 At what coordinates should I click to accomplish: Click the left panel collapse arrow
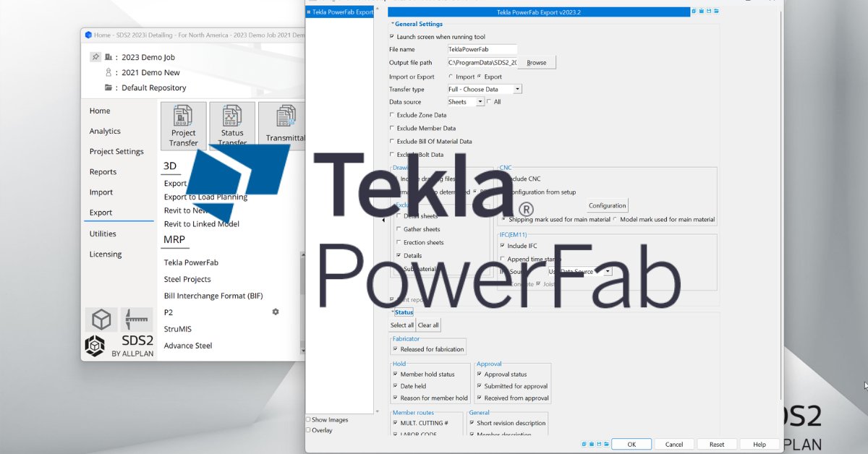pyautogui.click(x=383, y=220)
